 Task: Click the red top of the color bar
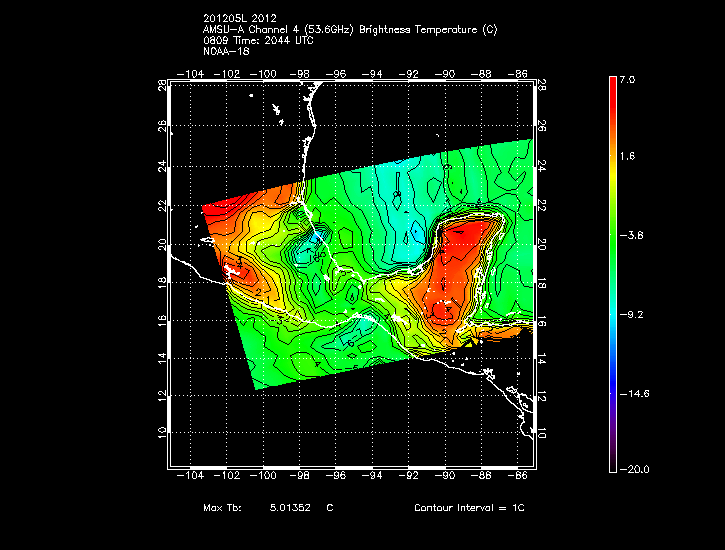(613, 90)
